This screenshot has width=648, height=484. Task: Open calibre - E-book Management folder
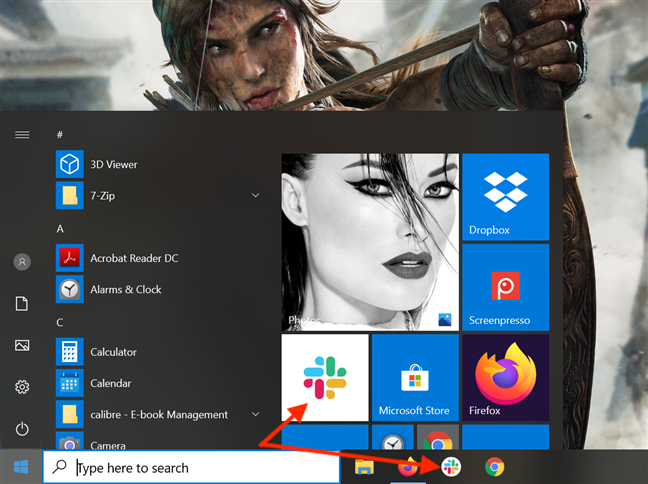(159, 415)
